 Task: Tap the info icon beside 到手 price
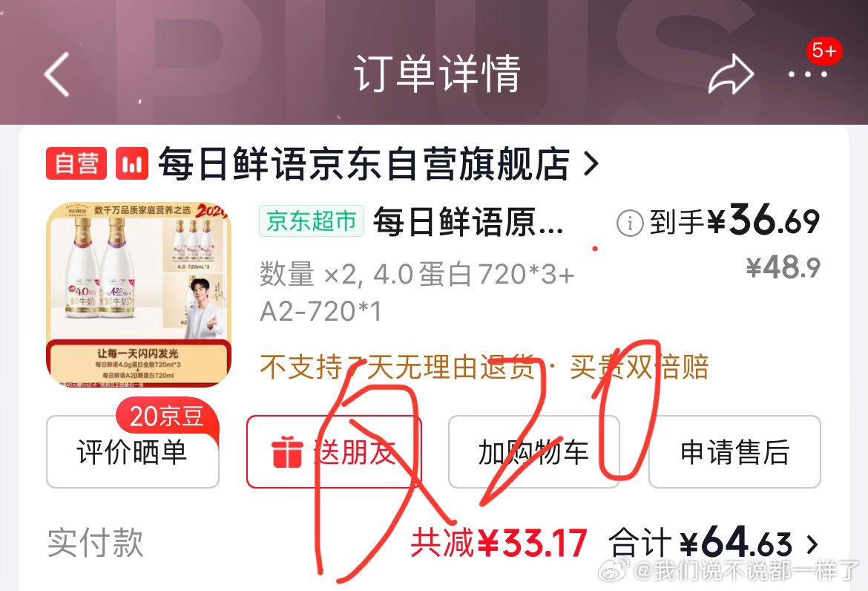pos(629,223)
